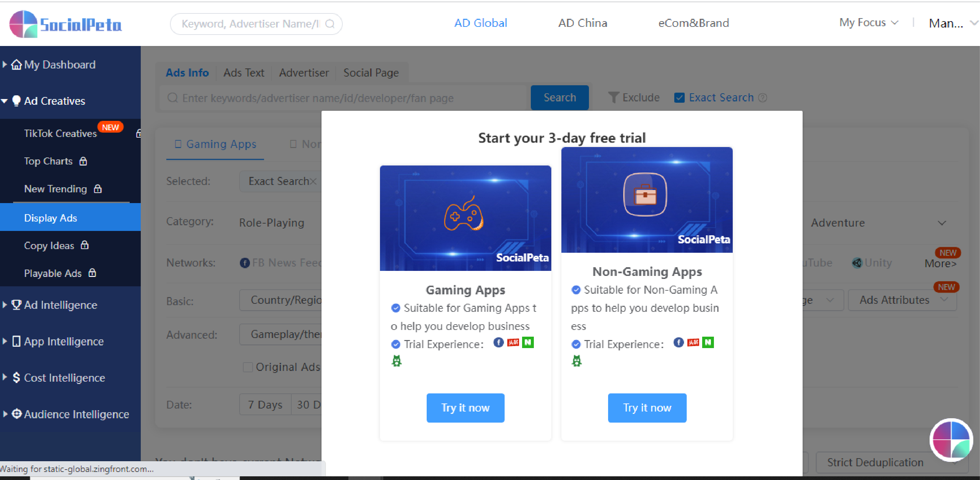Tick the Original Ads checkbox
980x480 pixels.
(x=248, y=367)
